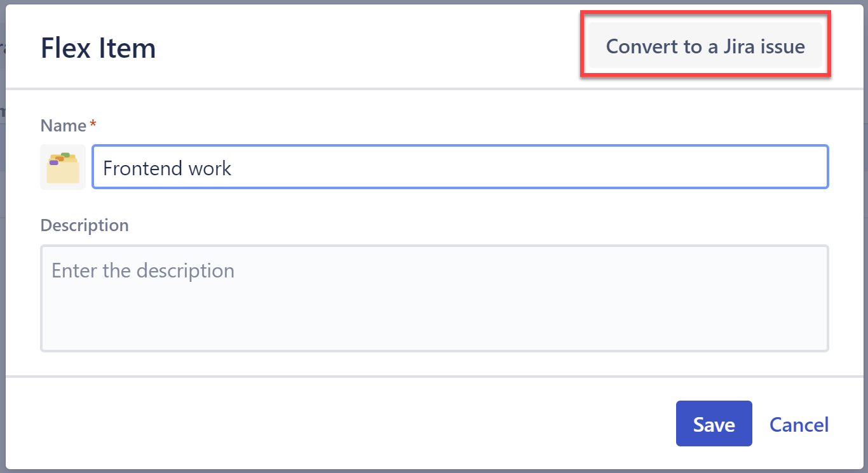Image resolution: width=868 pixels, height=473 pixels.
Task: Click the required asterisk next to Name
Action: click(x=93, y=124)
